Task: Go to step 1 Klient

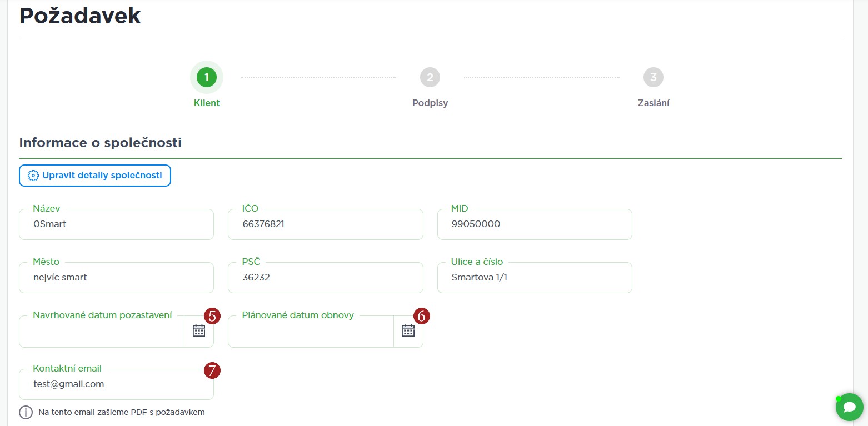Action: point(207,77)
